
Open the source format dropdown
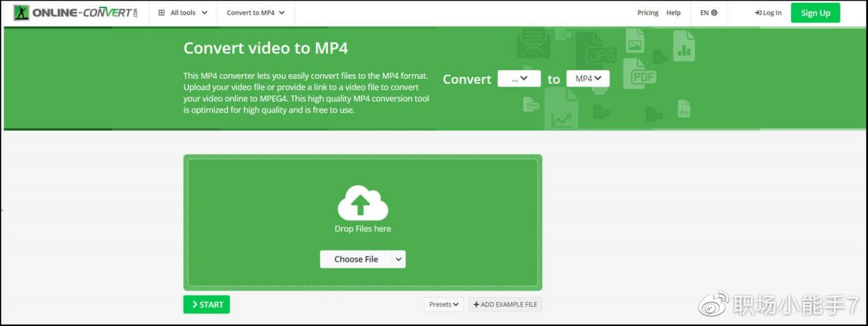[x=519, y=78]
